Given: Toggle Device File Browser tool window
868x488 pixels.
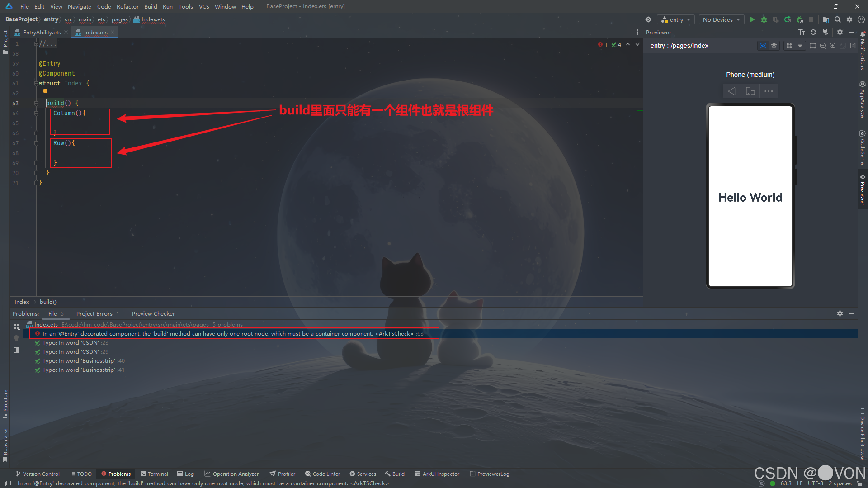Looking at the screenshot, I should click(863, 435).
